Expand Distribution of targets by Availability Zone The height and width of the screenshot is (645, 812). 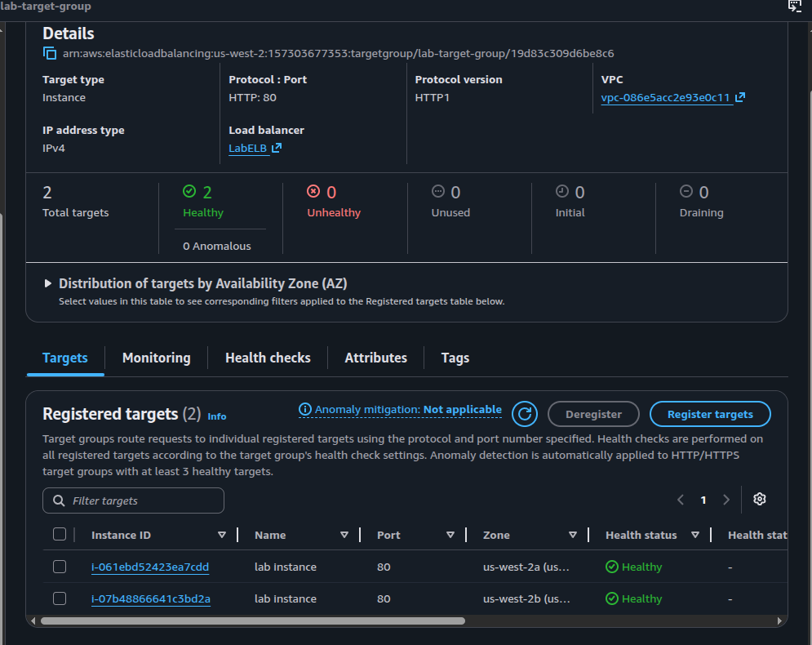click(x=47, y=283)
